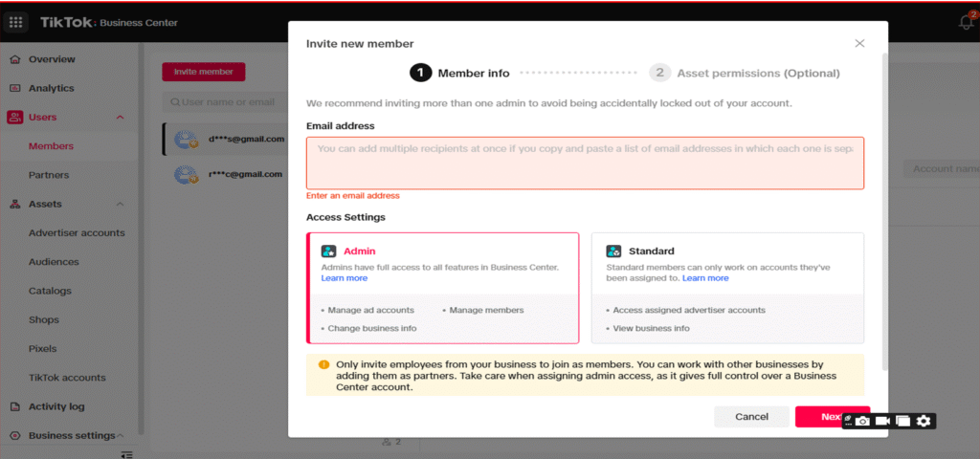This screenshot has height=459, width=980.
Task: Open Overview in the sidebar
Action: click(52, 59)
